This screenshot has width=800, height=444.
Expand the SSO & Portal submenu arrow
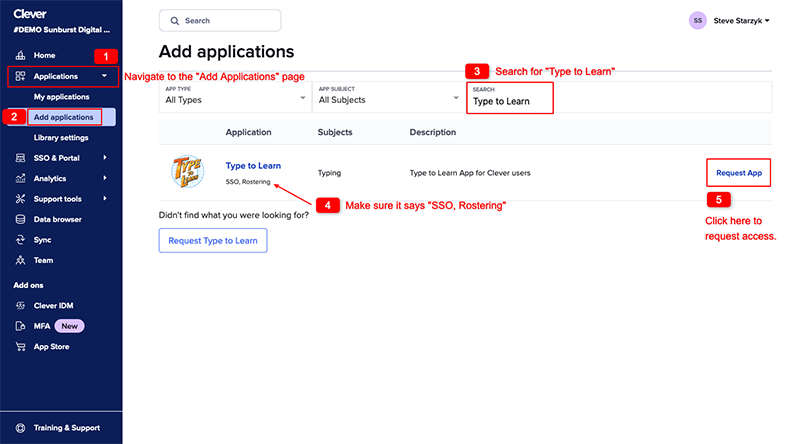pyautogui.click(x=105, y=158)
